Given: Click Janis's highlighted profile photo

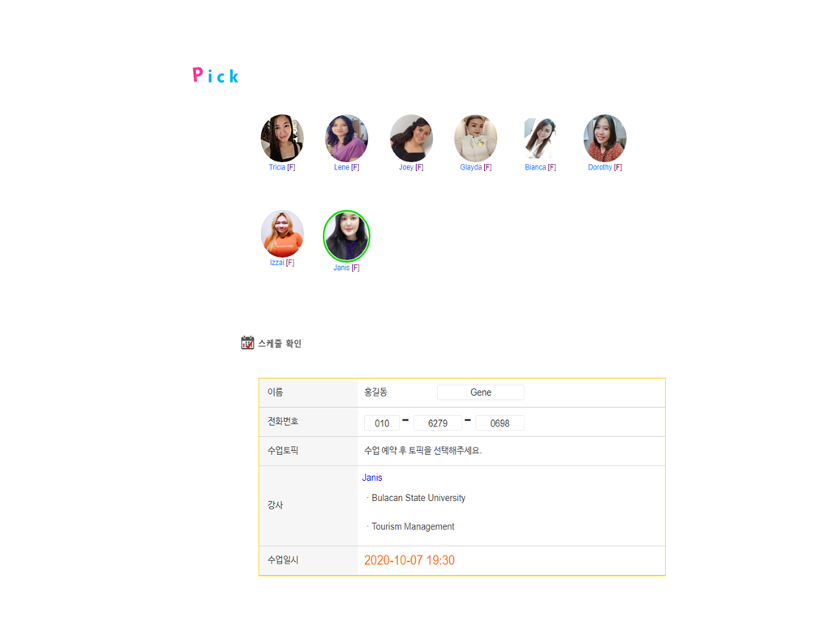Looking at the screenshot, I should (x=346, y=236).
